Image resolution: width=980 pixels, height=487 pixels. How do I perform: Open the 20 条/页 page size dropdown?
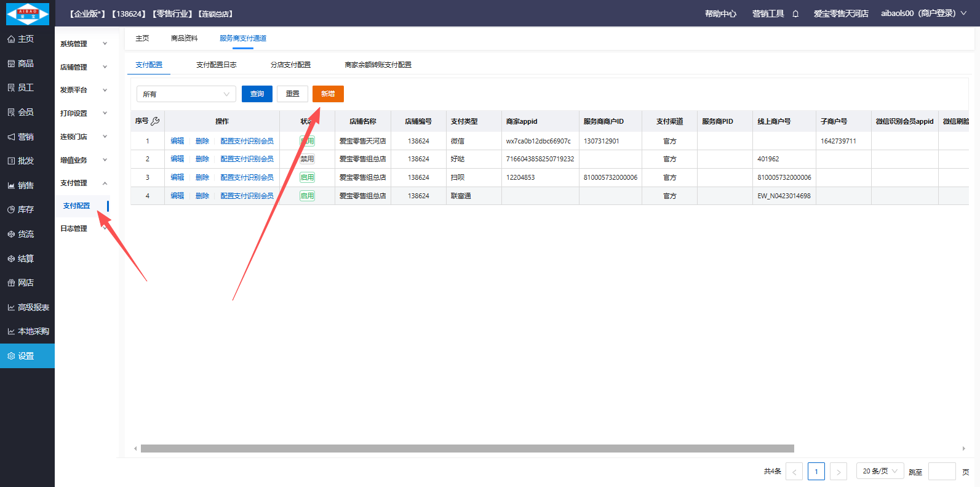(880, 471)
